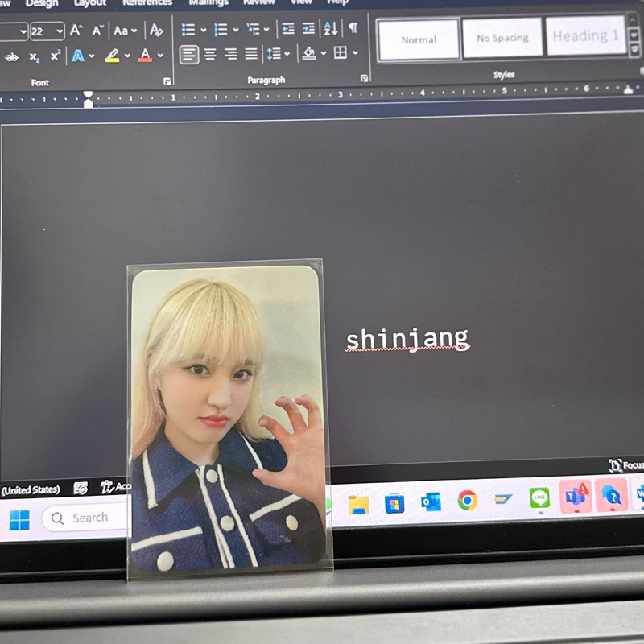Click the Sort icon in Paragraph group

coord(329,29)
